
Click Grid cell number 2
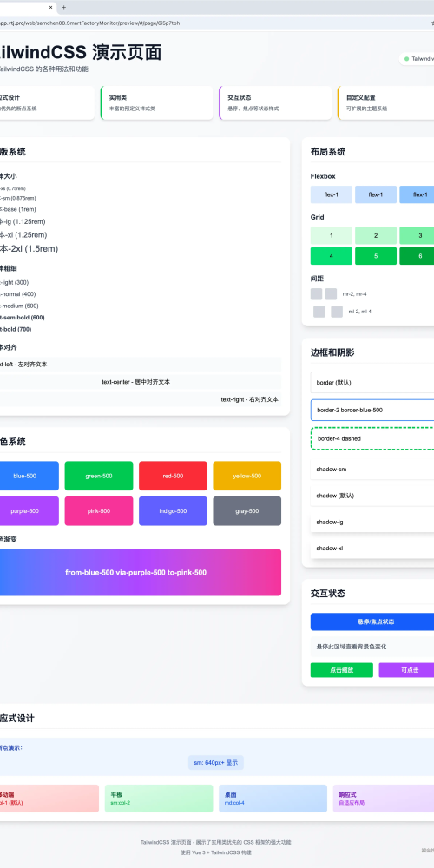point(376,235)
